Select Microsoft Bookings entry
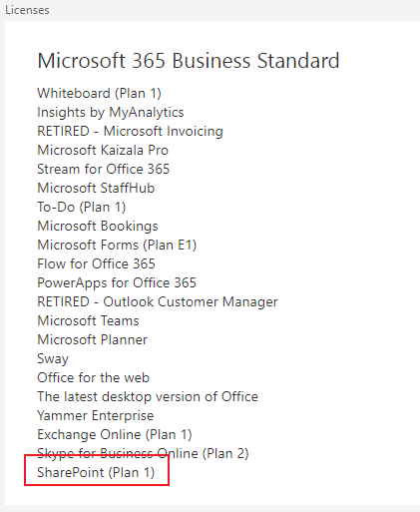This screenshot has width=420, height=512. (98, 226)
